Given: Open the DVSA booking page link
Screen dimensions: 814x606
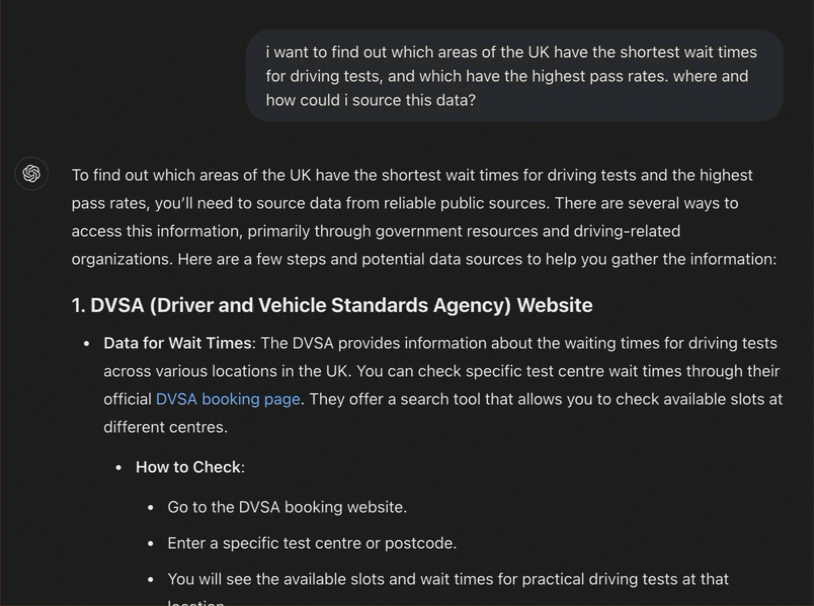Looking at the screenshot, I should [x=228, y=399].
